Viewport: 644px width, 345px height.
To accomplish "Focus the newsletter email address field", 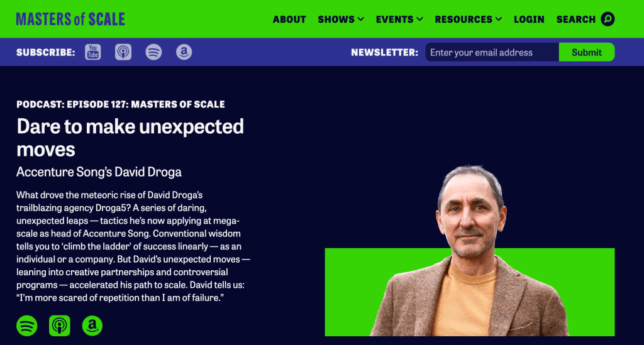I will 492,52.
